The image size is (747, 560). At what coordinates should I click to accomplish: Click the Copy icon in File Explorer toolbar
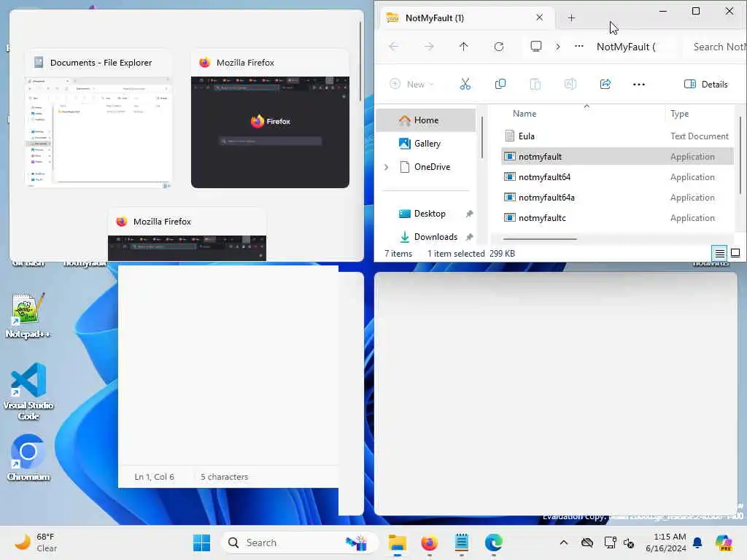tap(500, 85)
